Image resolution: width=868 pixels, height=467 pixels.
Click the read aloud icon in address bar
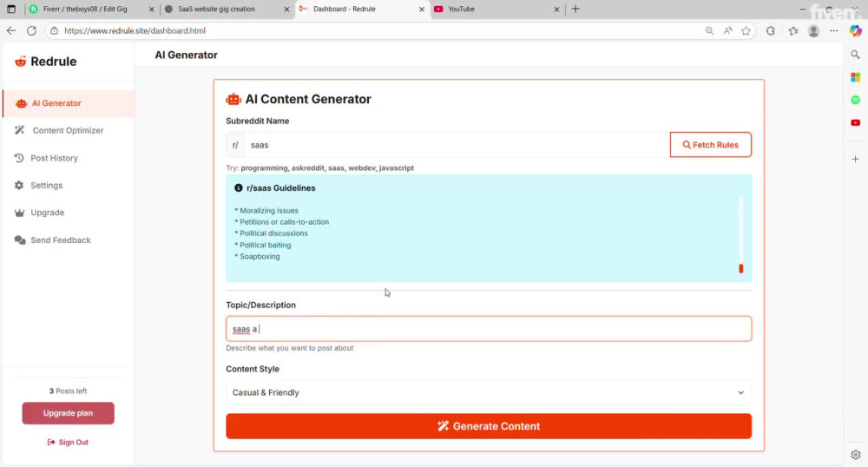[727, 31]
